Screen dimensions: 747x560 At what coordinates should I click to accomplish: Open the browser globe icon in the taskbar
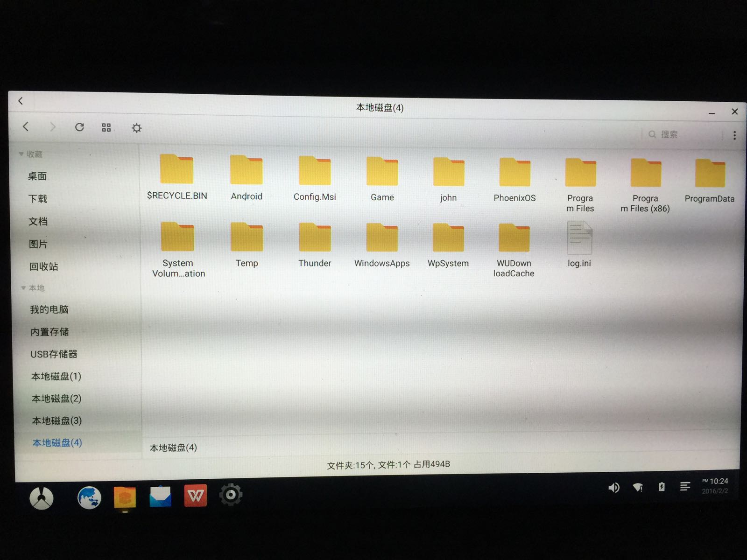point(89,497)
